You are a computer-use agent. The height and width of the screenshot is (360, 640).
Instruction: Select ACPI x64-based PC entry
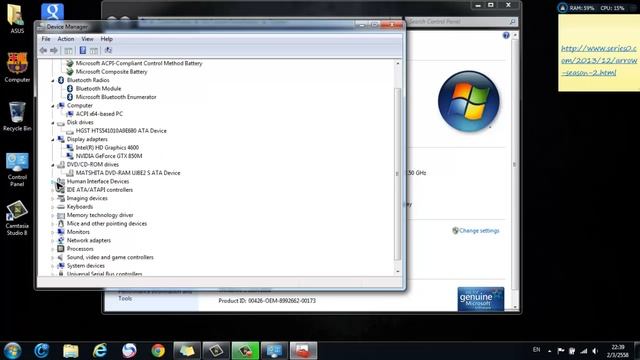tap(99, 114)
